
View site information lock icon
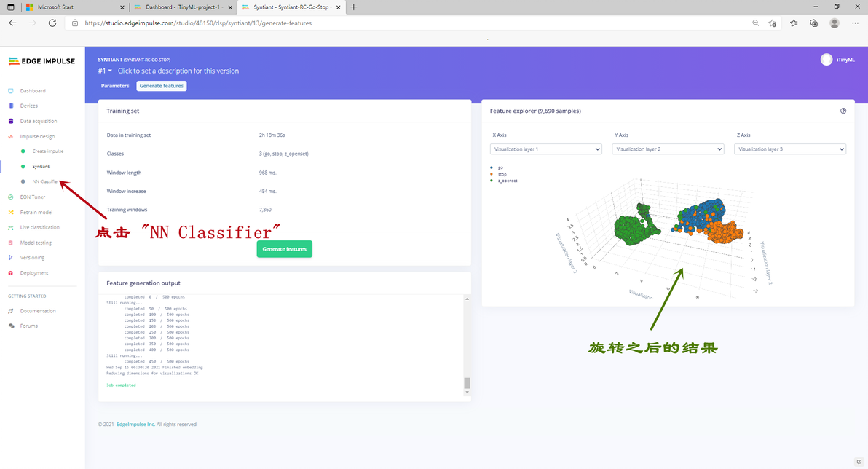point(75,23)
